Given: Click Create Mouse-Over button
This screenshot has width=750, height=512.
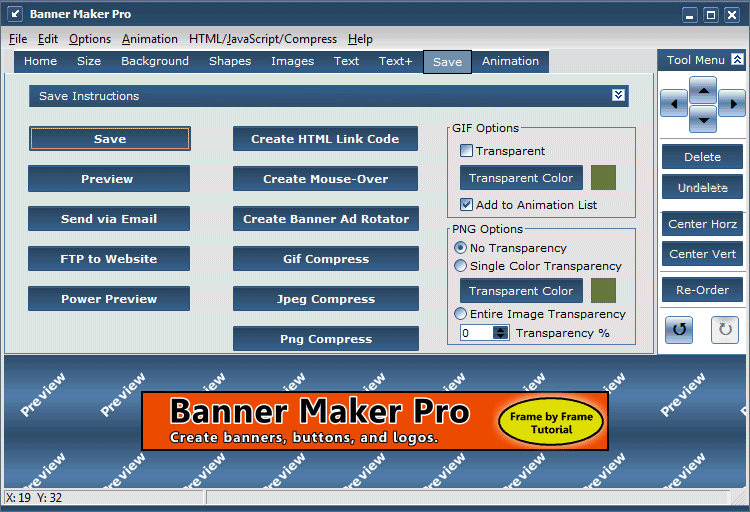Looking at the screenshot, I should tap(325, 178).
